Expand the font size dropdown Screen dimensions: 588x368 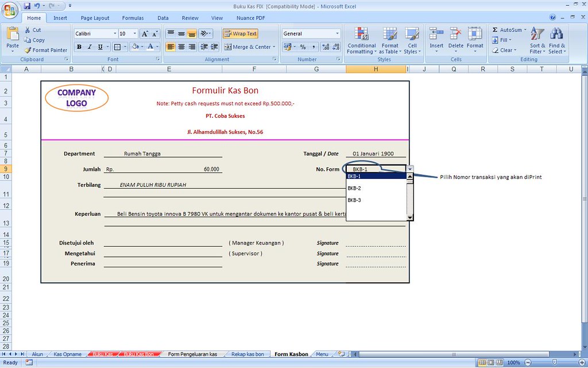pos(135,34)
